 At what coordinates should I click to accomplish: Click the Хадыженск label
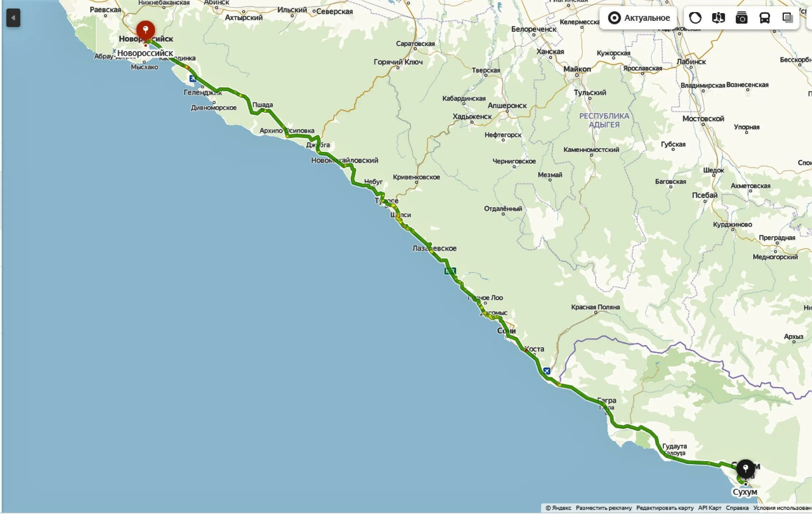click(x=472, y=116)
